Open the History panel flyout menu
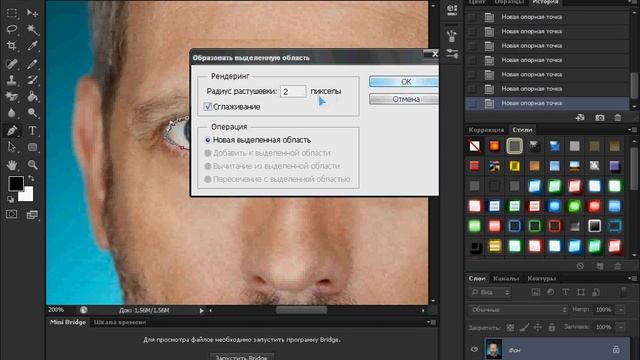This screenshot has width=640, height=360. (x=634, y=2)
